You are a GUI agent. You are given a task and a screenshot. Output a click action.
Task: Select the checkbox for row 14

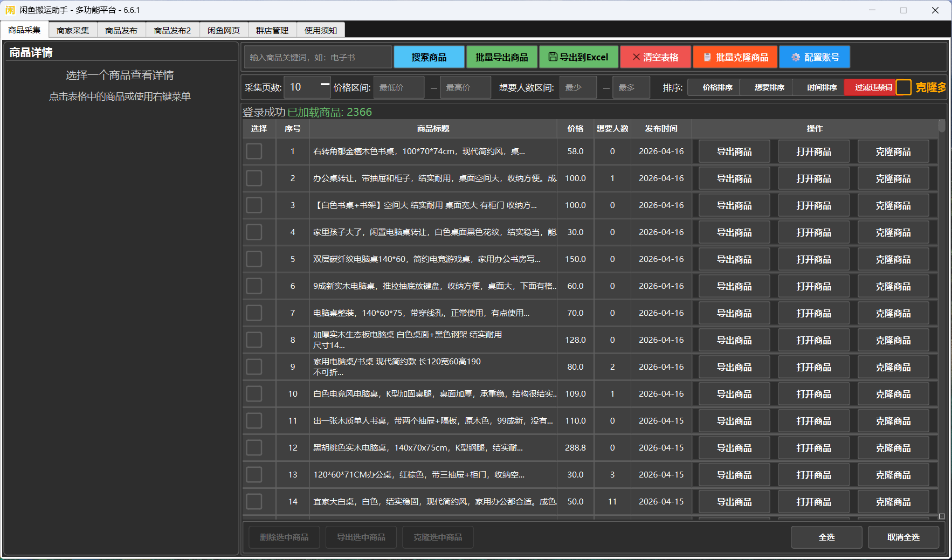(254, 502)
